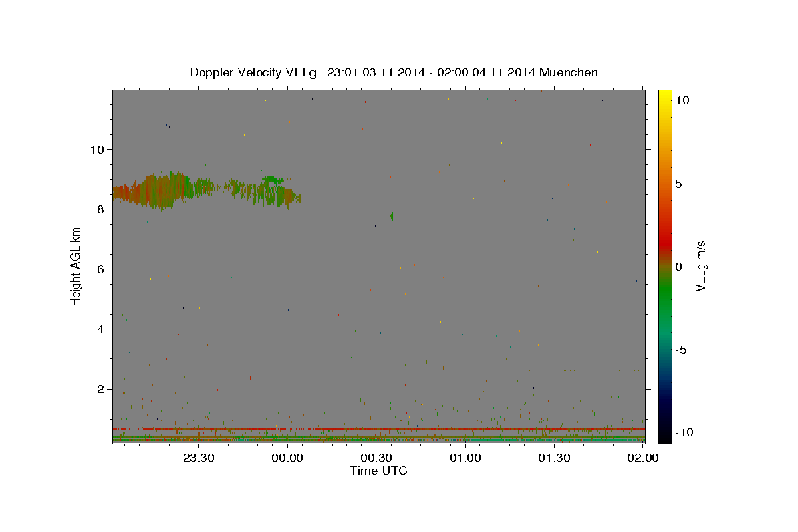This screenshot has width=798, height=532.
Task: Click the colorbar tick label '0'
Action: 679,267
